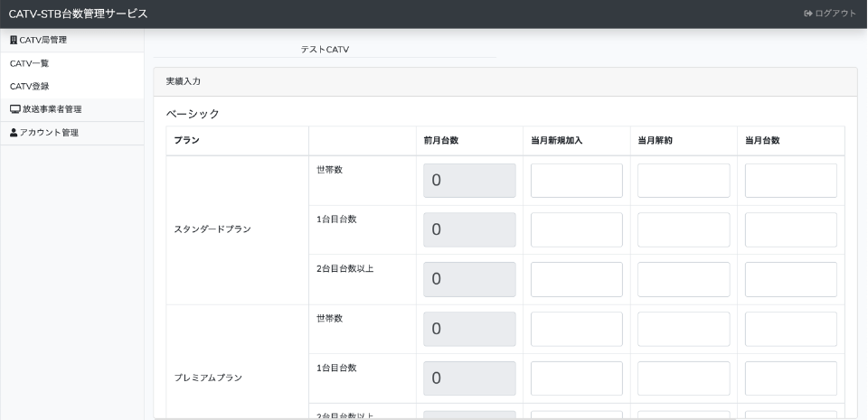This screenshot has height=420, width=868.
Task: Click the CATV-STB台数管理サービス title link
Action: (78, 14)
